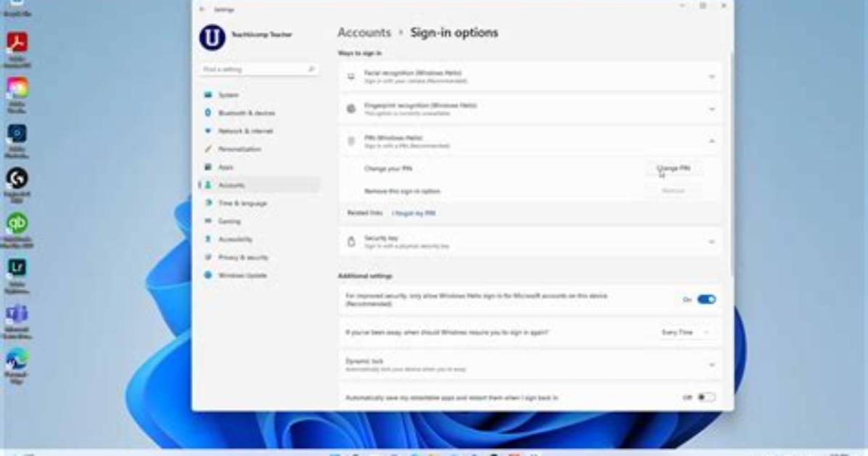The image size is (868, 456).
Task: Click the search magnifier in Find a setting
Action: (x=311, y=69)
